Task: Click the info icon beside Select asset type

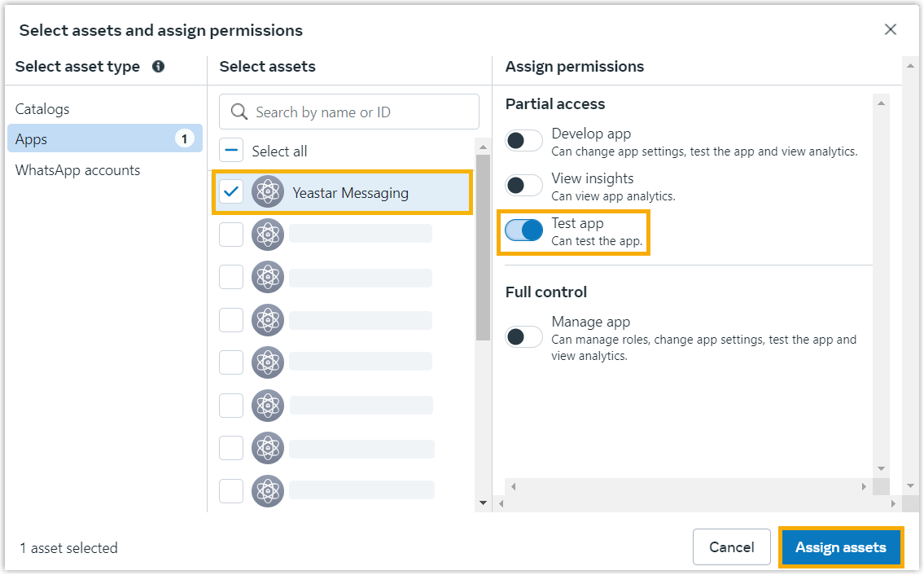Action: pyautogui.click(x=158, y=67)
